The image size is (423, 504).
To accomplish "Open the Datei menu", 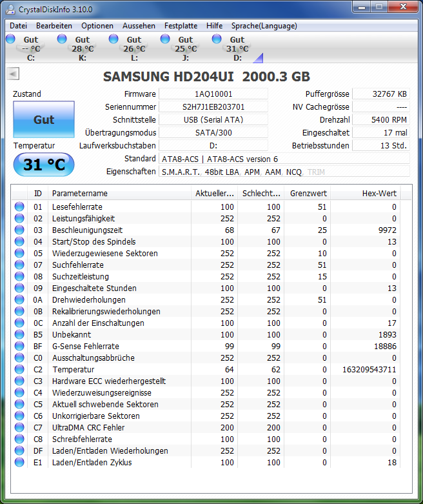I will click(x=18, y=26).
